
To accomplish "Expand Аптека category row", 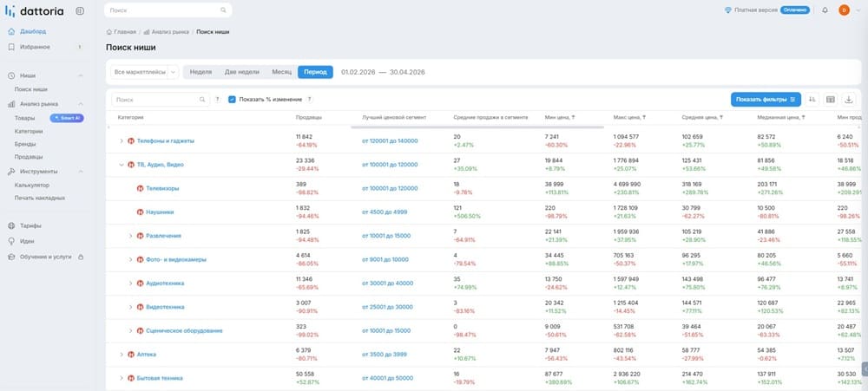I will tap(122, 355).
